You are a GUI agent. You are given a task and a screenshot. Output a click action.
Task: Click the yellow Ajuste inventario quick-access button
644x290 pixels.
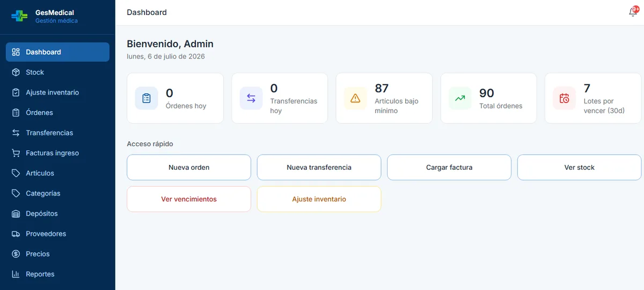pos(319,199)
